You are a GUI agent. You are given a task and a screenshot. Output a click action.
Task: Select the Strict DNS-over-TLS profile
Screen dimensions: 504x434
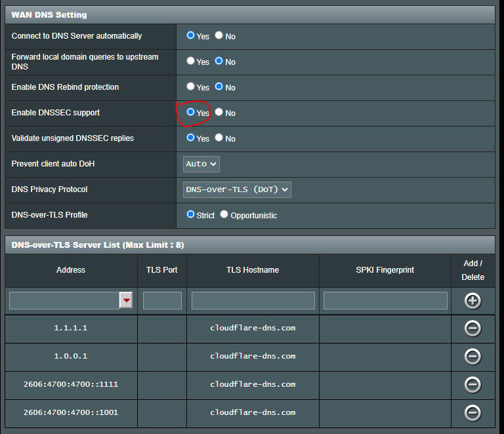[x=190, y=214]
